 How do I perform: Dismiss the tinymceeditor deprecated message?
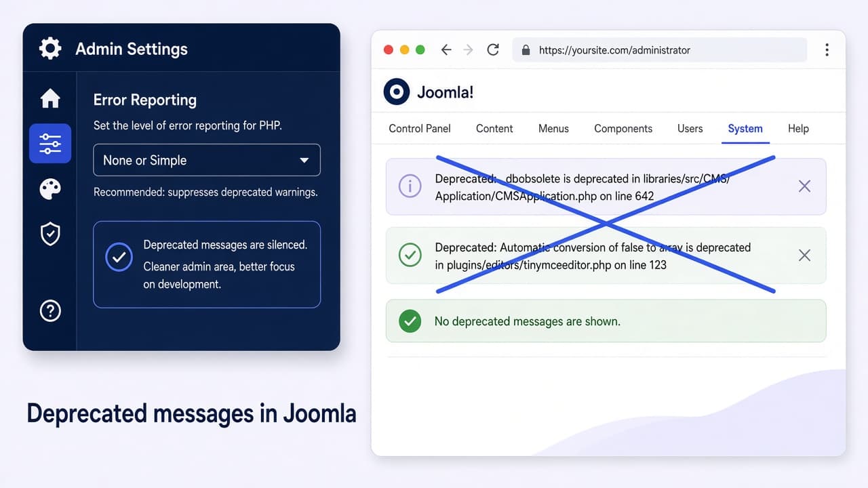tap(804, 255)
